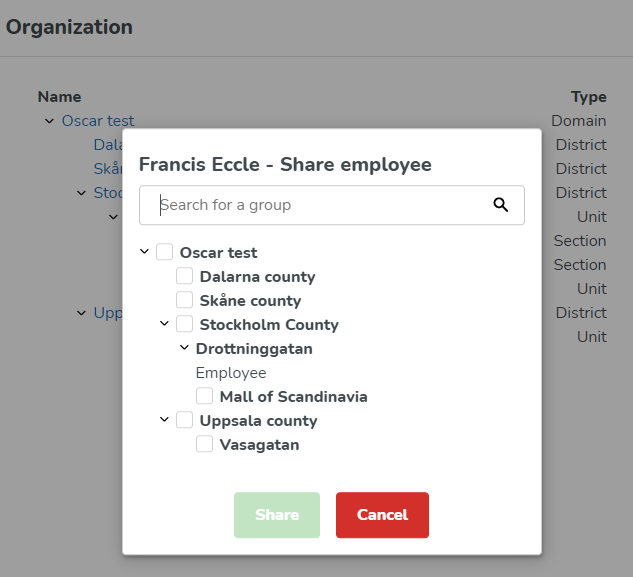Select the Employee entry under Drottninggatan

point(231,373)
